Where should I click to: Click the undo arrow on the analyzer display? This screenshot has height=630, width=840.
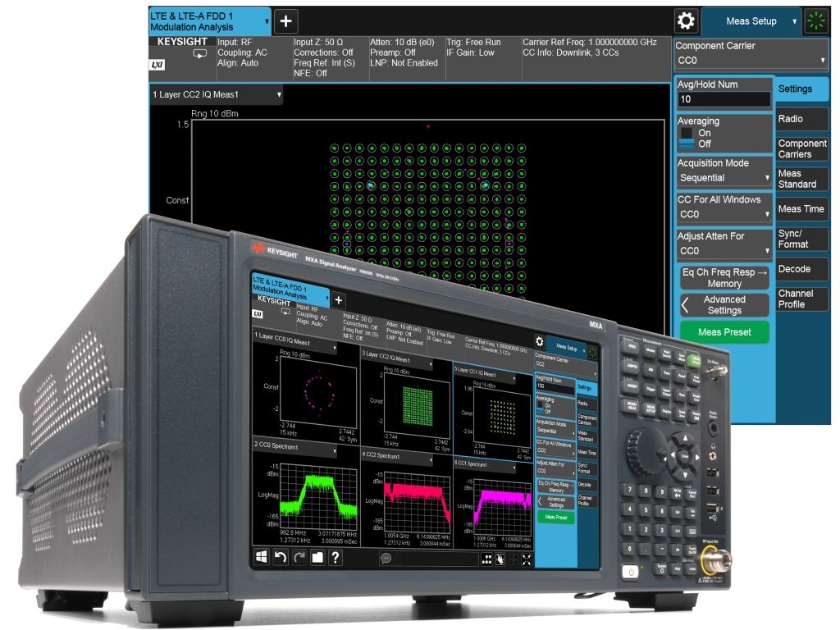pyautogui.click(x=281, y=557)
